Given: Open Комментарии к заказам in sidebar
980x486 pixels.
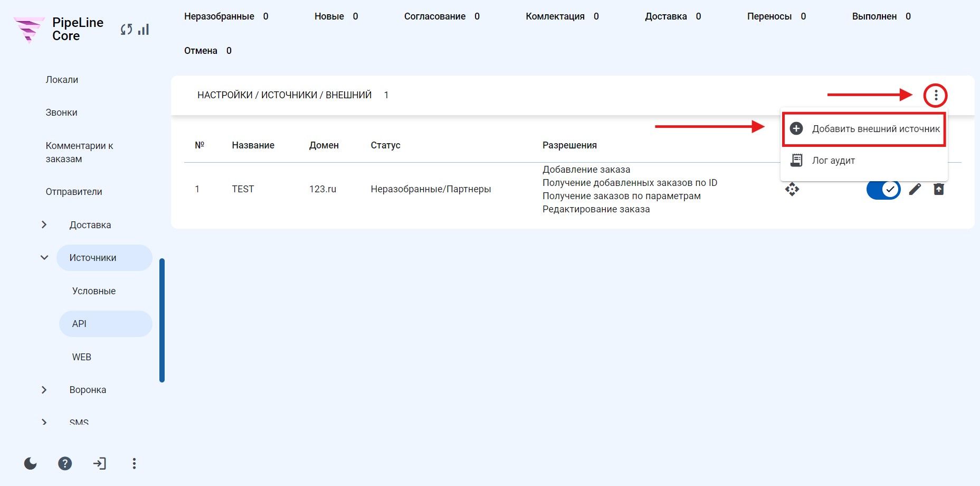Looking at the screenshot, I should pyautogui.click(x=79, y=152).
